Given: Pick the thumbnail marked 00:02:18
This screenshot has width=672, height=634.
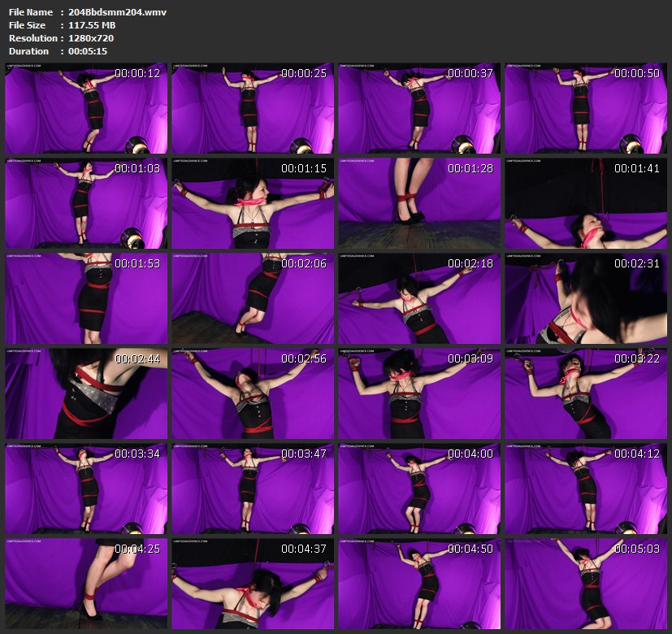Looking at the screenshot, I should (x=419, y=299).
